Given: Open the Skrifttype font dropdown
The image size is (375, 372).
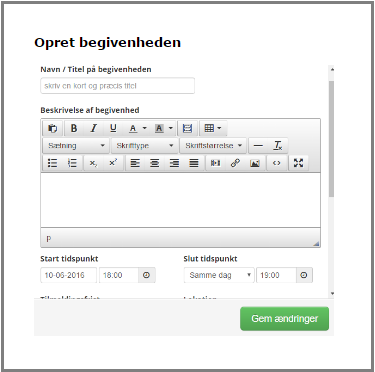Looking at the screenshot, I should click(x=144, y=146).
